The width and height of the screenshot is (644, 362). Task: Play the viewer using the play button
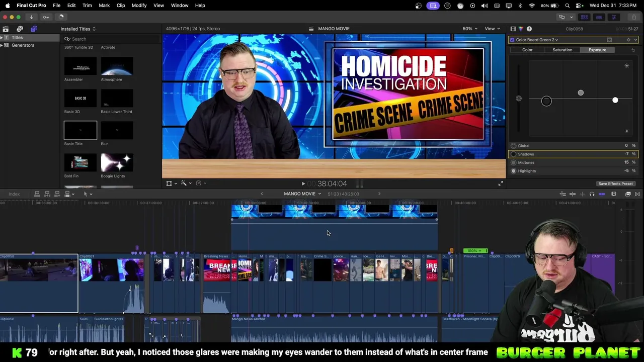(303, 184)
